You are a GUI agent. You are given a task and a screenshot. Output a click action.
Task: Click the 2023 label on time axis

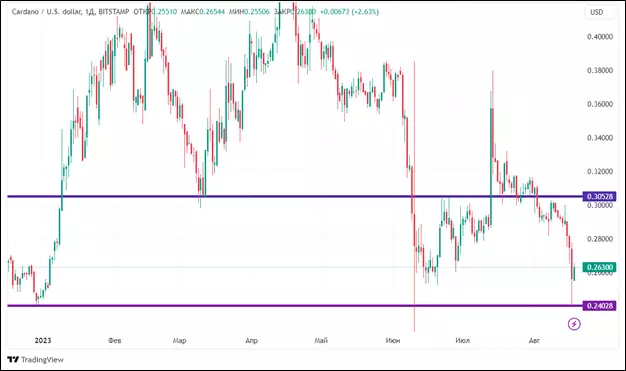tap(43, 340)
